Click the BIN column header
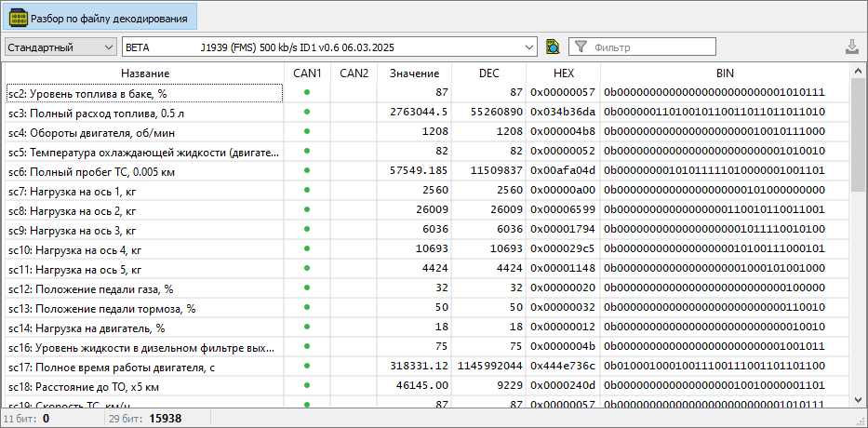Viewport: 868px width, 428px height. (724, 73)
